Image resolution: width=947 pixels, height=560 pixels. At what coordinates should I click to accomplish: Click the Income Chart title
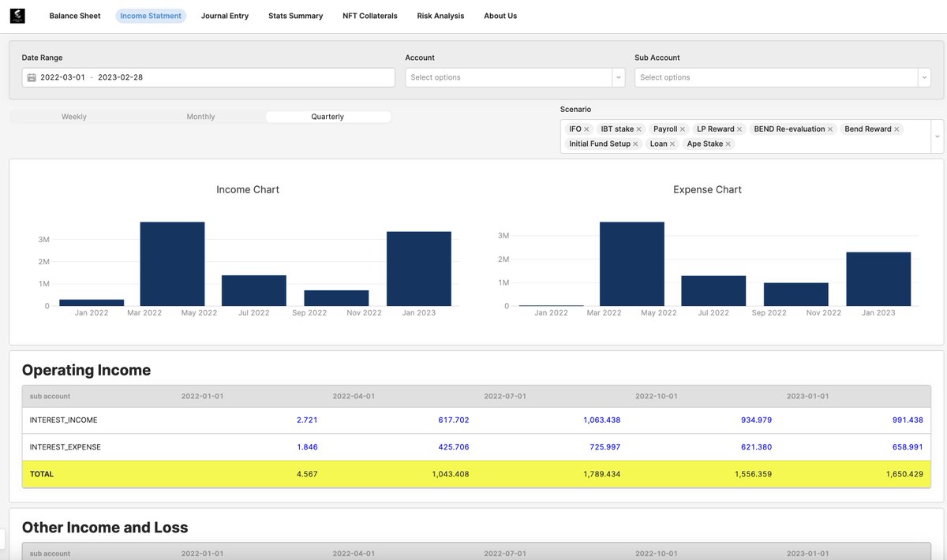(x=248, y=190)
